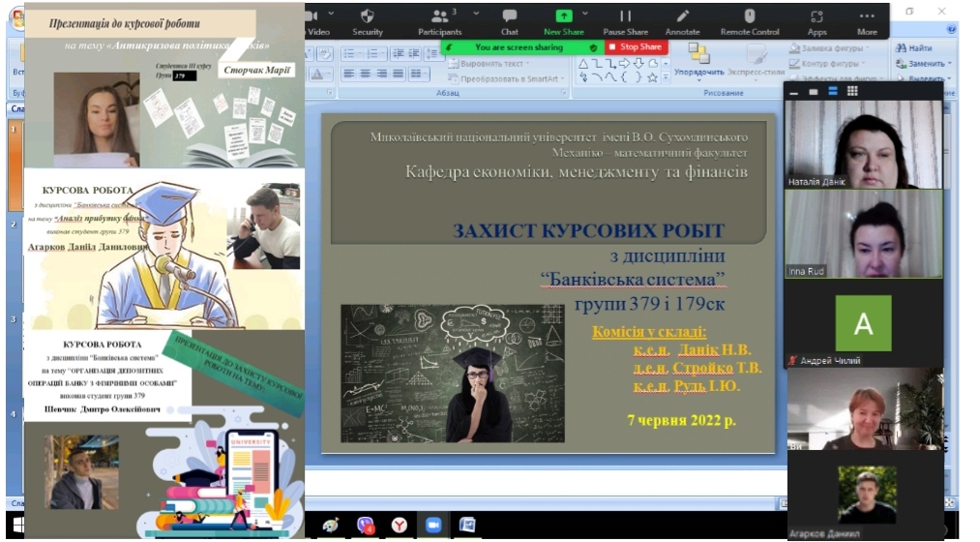Open the Zoom Chat window

tap(509, 19)
